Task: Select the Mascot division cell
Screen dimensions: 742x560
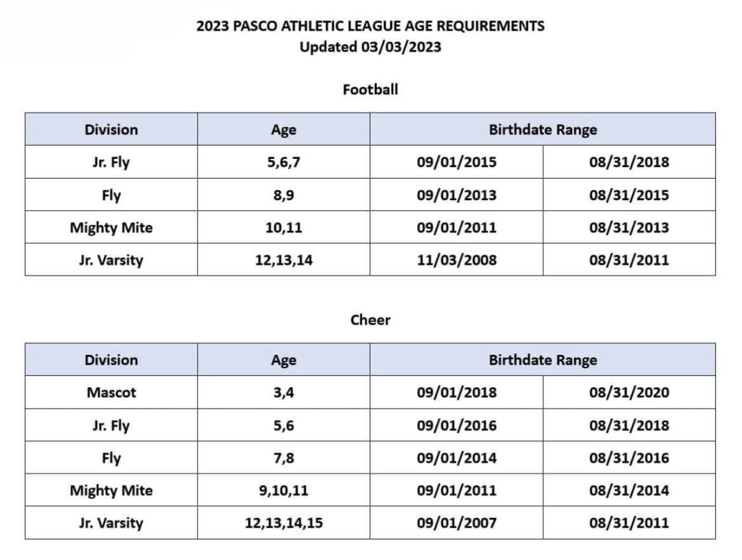Action: (111, 392)
